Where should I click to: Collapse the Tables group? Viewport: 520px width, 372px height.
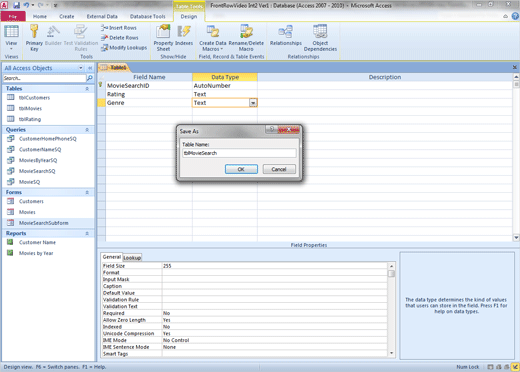(x=87, y=89)
